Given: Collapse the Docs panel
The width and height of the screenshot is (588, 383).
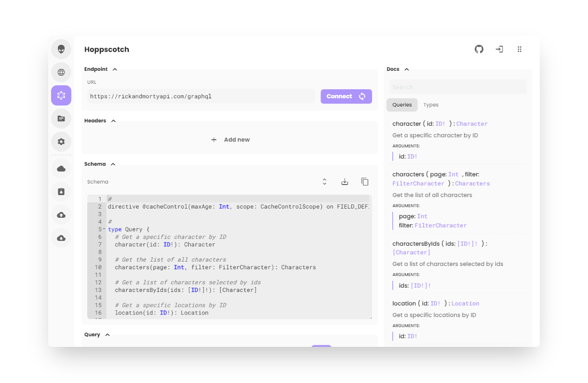Looking at the screenshot, I should point(406,69).
